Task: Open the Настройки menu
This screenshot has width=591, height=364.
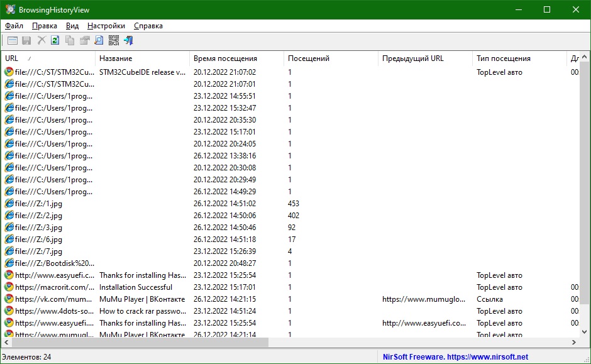Action: 106,26
